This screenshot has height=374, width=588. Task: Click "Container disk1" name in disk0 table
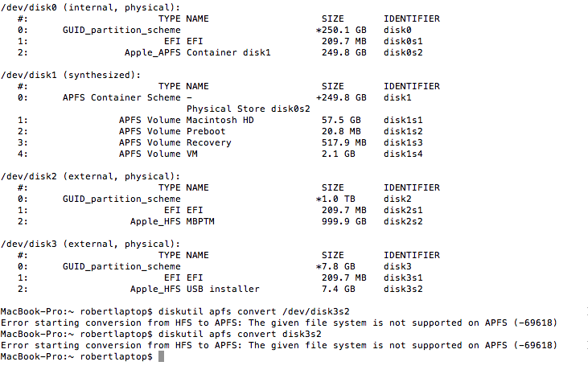(x=228, y=52)
